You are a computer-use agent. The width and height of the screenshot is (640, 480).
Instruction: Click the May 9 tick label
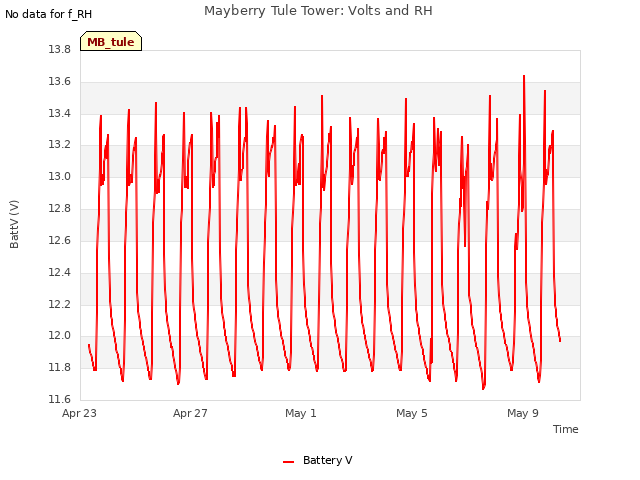[x=523, y=413]
